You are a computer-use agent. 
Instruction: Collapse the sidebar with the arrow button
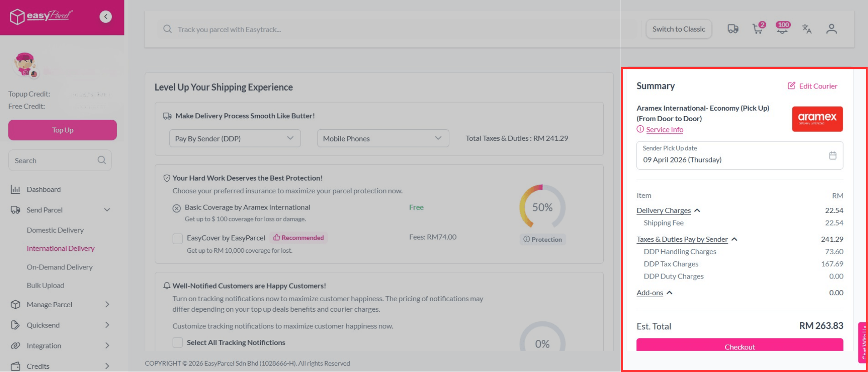pos(105,17)
